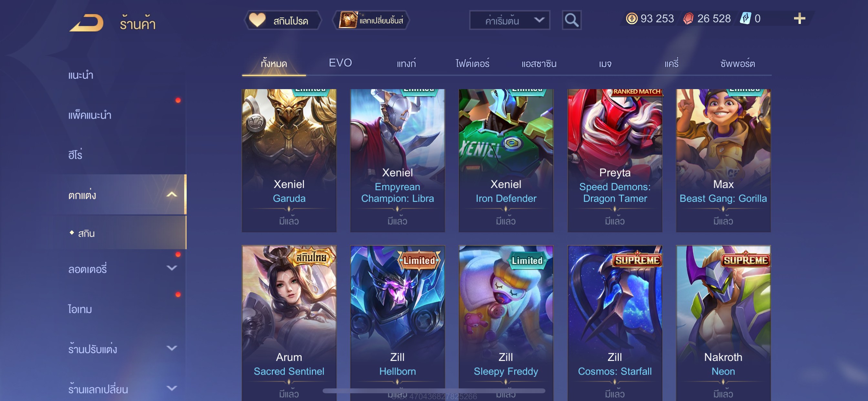The width and height of the screenshot is (868, 401).
Task: Click the heart favorite skins icon
Action: coord(257,20)
